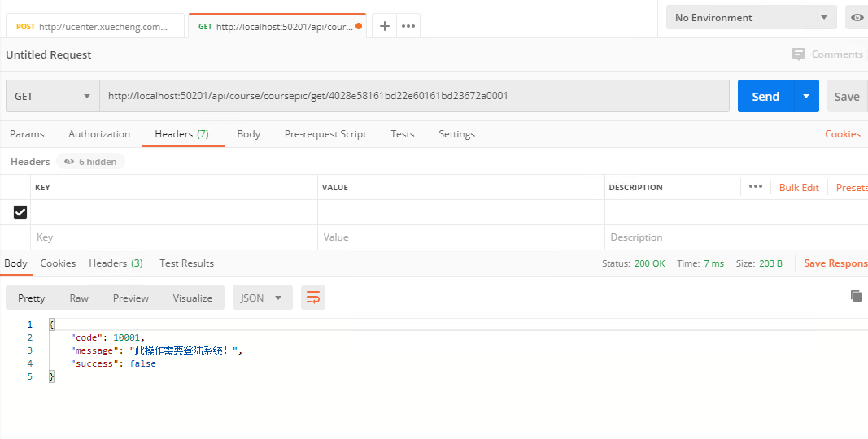Expand the Send button arrow options
Screen dimensions: 868x439
(806, 96)
